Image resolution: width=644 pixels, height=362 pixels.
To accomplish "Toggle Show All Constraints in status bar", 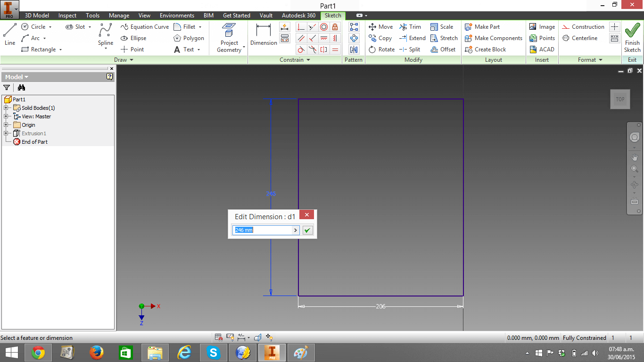I will 230,337.
